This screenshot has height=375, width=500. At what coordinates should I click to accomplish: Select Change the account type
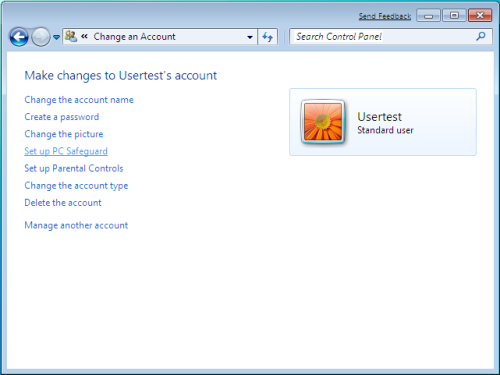click(76, 186)
